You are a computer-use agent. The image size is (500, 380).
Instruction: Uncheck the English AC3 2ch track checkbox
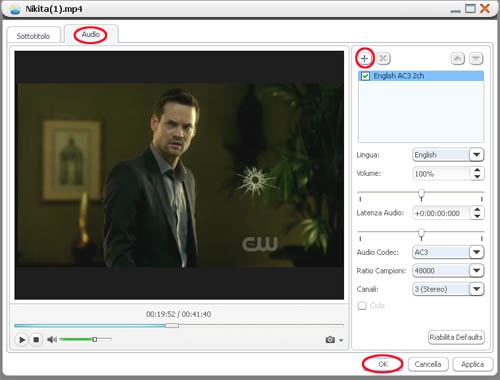pyautogui.click(x=365, y=76)
